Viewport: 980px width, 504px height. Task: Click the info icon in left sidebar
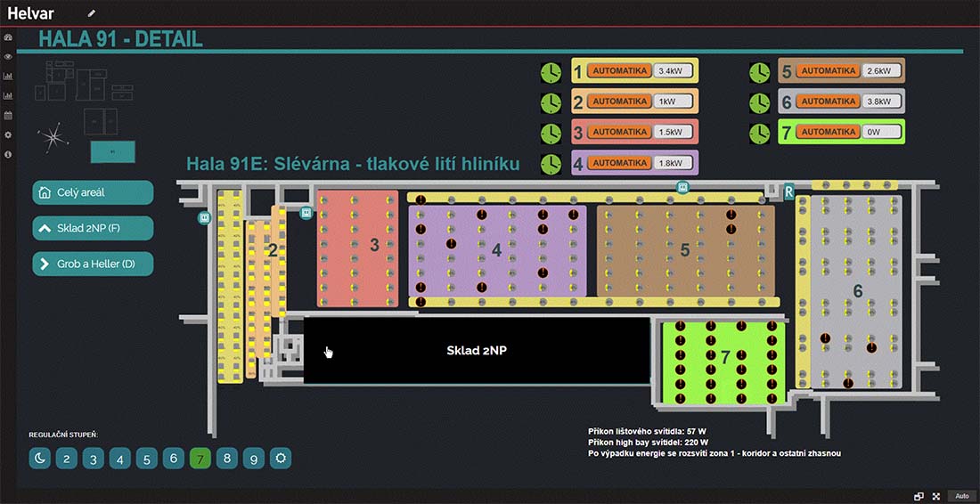coord(8,154)
